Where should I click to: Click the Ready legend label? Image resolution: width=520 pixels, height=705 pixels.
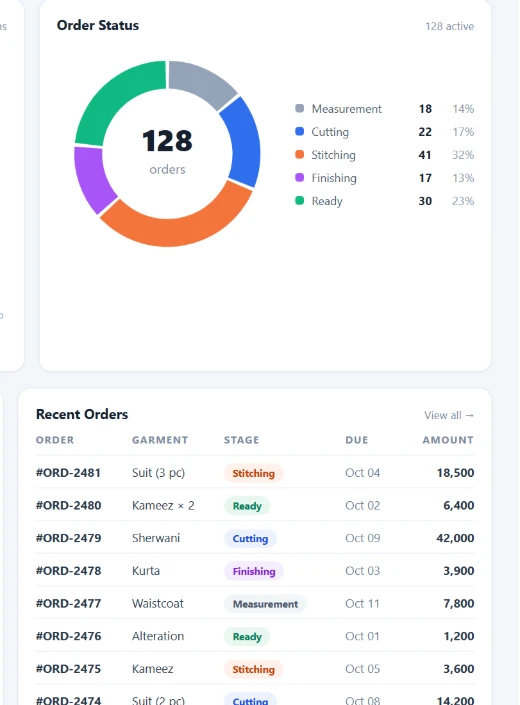tap(327, 201)
